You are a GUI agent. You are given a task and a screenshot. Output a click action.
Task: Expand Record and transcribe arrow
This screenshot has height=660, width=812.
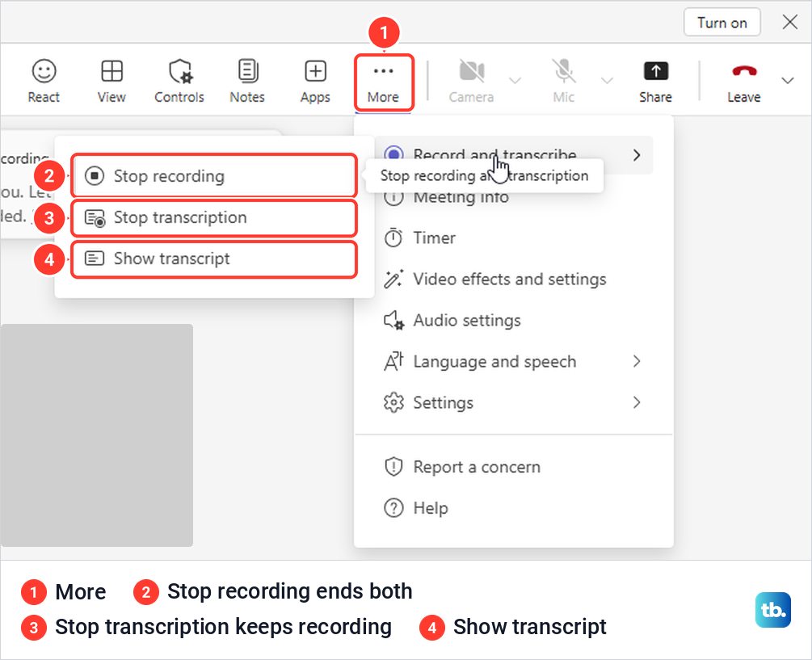tap(637, 155)
